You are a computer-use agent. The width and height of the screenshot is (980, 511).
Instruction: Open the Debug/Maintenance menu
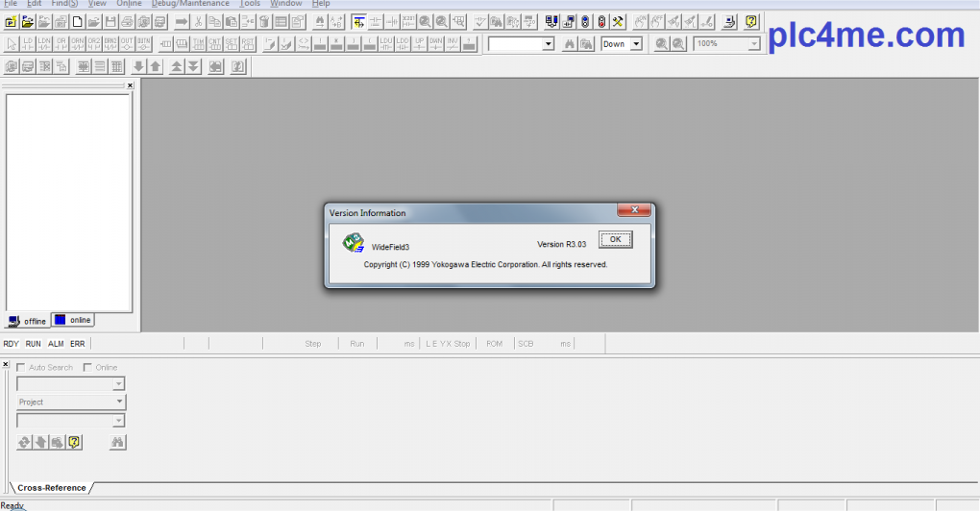click(190, 4)
